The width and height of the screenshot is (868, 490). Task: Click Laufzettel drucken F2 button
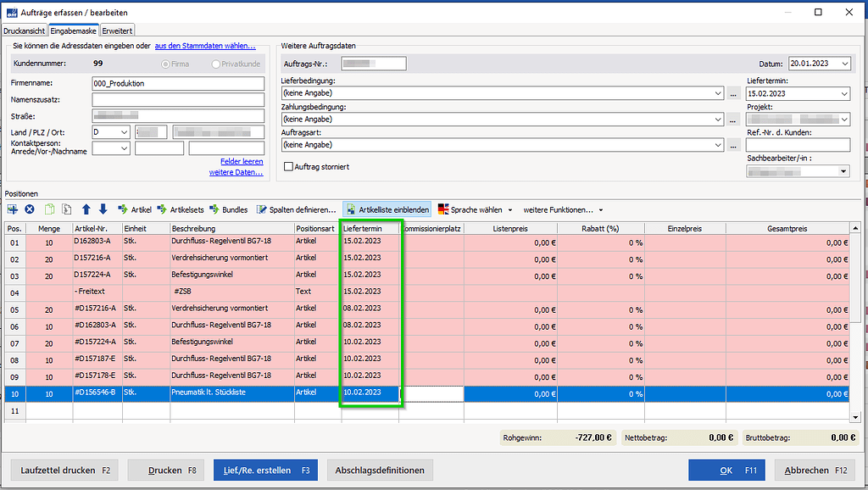pos(64,470)
